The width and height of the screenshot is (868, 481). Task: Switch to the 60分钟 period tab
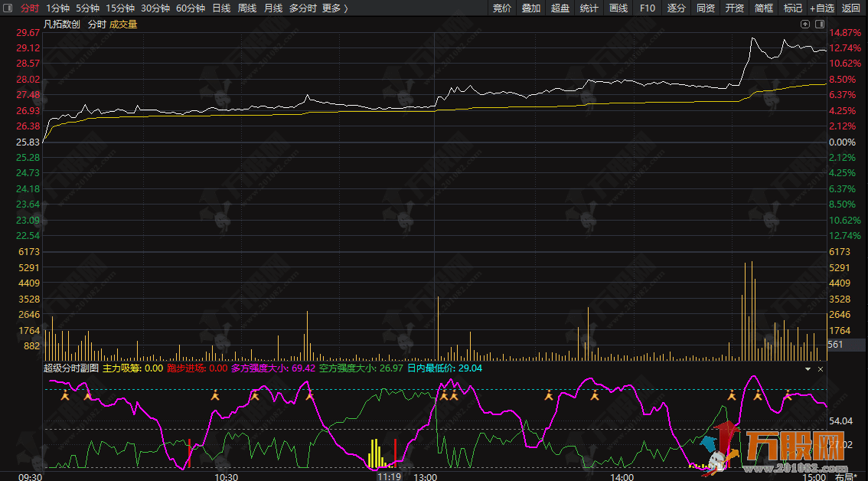190,8
